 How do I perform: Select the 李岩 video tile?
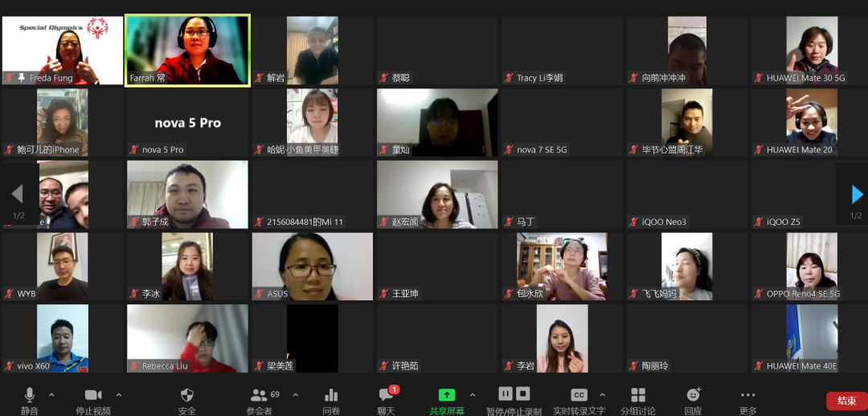tap(562, 339)
